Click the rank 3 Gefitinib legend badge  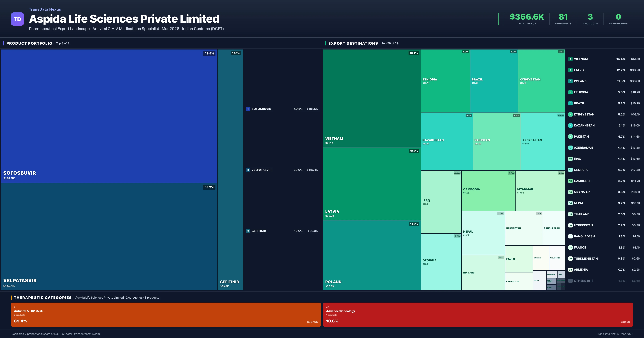tap(248, 231)
